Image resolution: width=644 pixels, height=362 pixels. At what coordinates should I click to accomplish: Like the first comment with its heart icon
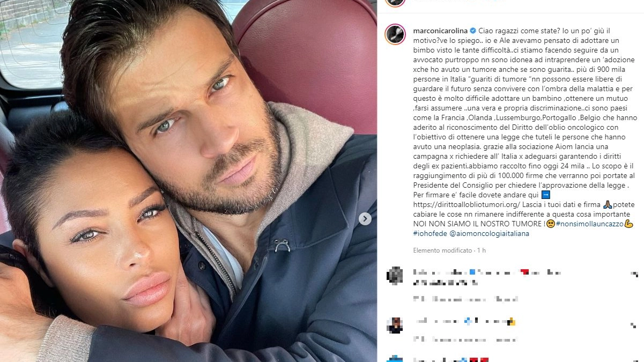pos(635,275)
